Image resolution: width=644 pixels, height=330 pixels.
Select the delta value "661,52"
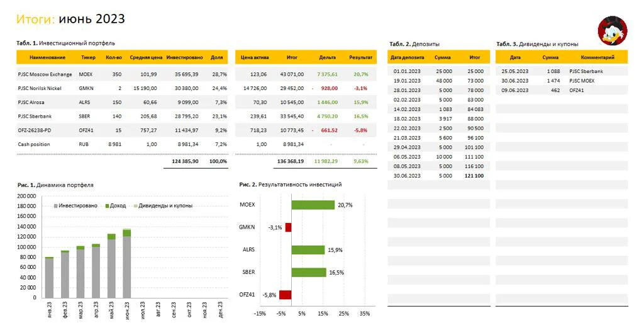tap(330, 130)
